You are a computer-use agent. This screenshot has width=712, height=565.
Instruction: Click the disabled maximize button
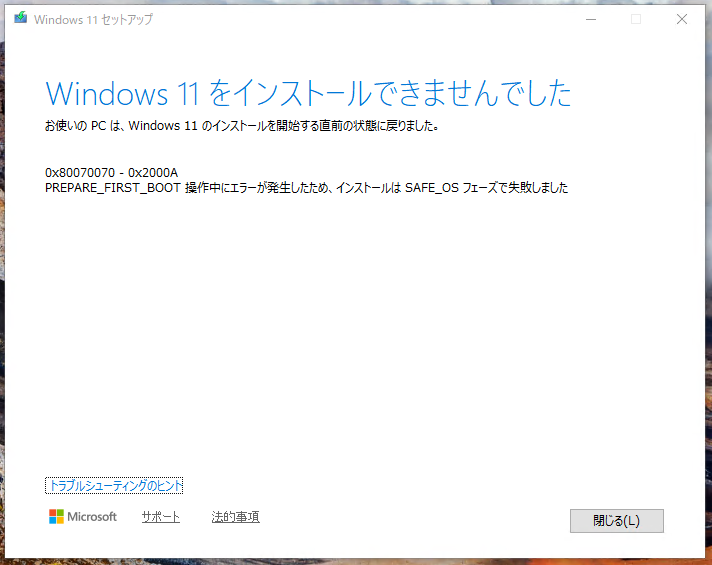(x=636, y=19)
